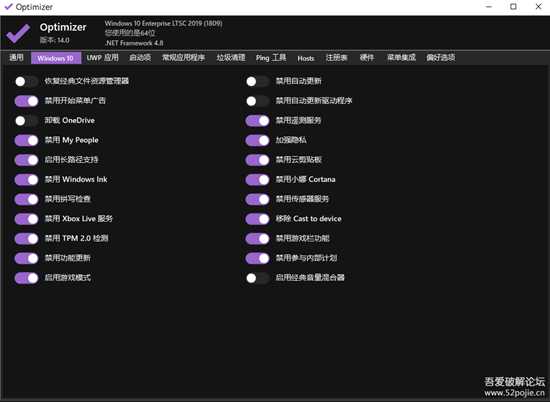
Task: Enable the 禁用自动更新 toggle
Action: [x=257, y=81]
